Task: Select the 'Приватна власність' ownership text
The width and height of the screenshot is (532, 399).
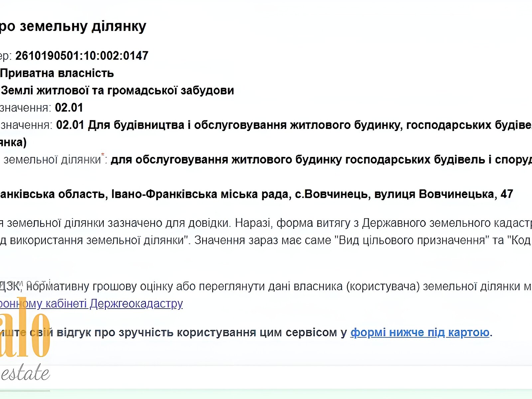Action: 57,73
